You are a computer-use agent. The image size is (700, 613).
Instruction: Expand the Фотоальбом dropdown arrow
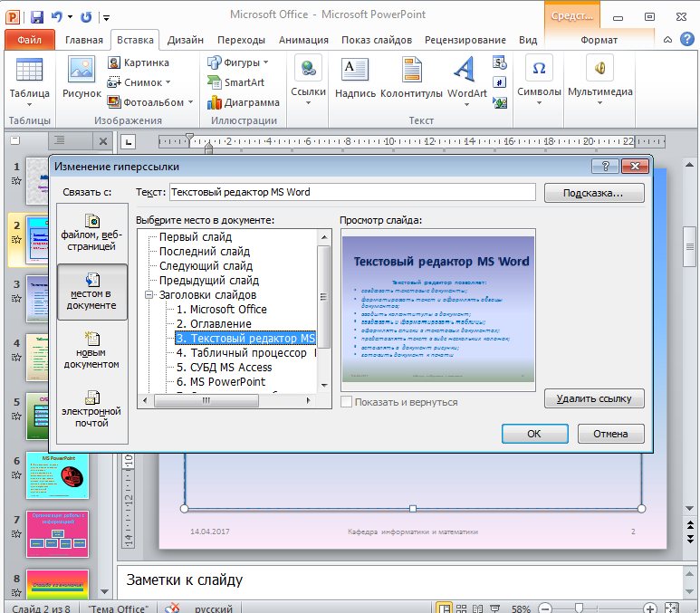[x=191, y=102]
